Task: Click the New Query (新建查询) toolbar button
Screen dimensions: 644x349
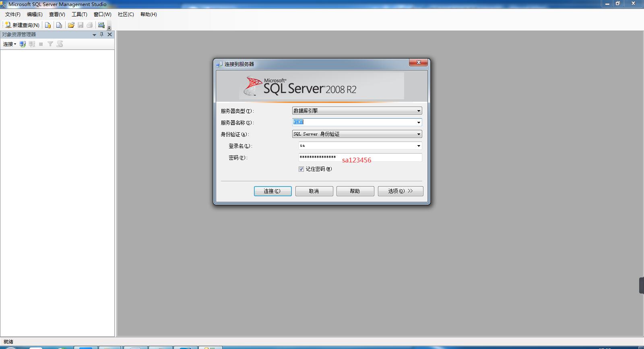Action: [x=23, y=25]
